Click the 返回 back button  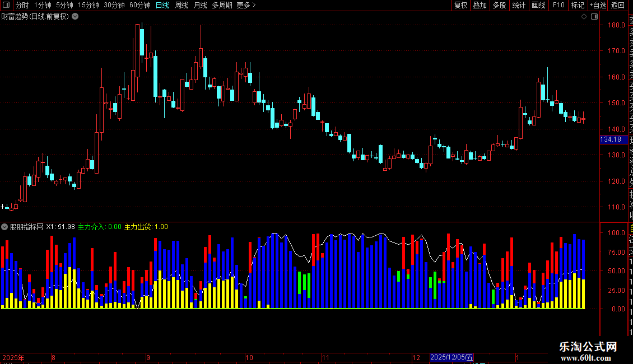618,5
